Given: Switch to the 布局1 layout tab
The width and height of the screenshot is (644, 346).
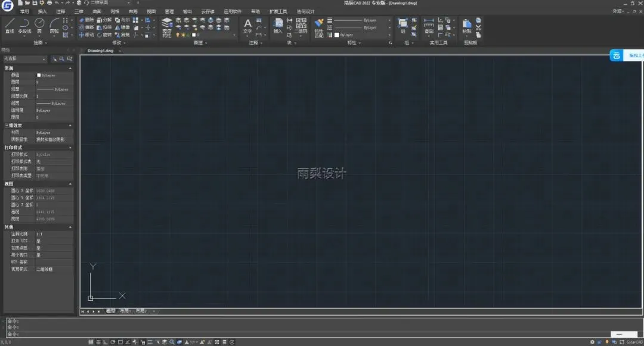Looking at the screenshot, I should (x=125, y=311).
